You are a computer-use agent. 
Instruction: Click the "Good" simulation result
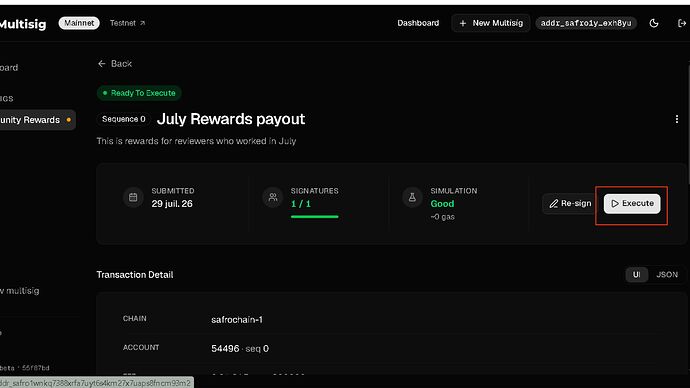pyautogui.click(x=442, y=204)
